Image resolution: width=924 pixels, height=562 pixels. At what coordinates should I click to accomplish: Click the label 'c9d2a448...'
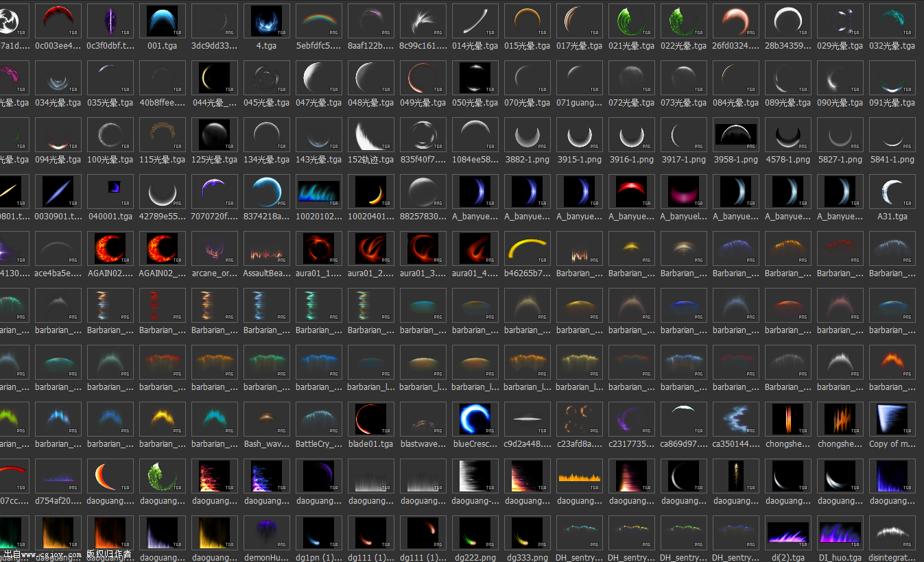(x=528, y=444)
